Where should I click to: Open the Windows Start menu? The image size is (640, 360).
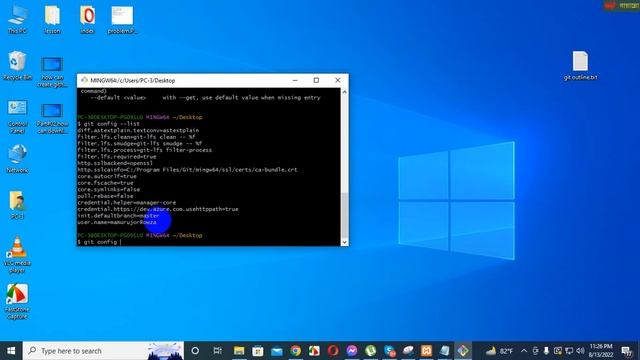11,351
